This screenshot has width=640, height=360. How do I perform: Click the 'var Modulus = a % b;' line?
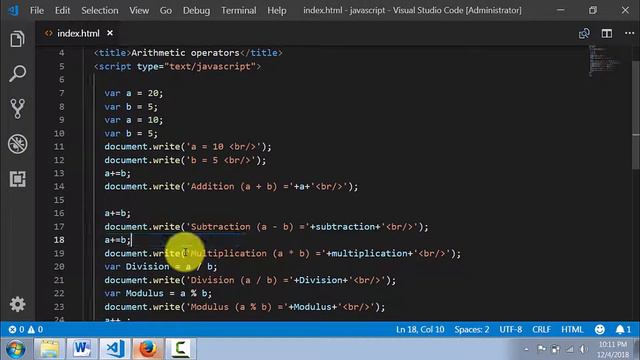click(x=158, y=293)
